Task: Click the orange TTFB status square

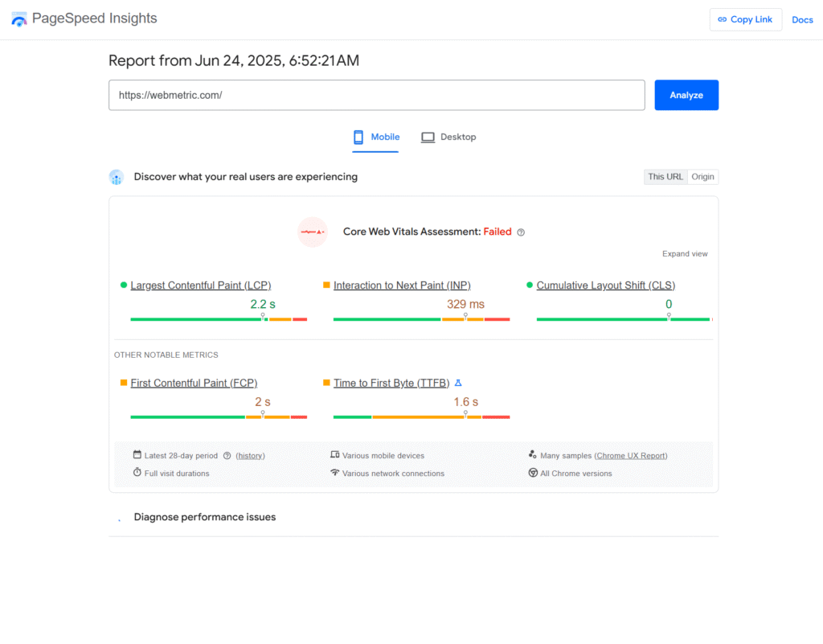Action: coord(326,383)
